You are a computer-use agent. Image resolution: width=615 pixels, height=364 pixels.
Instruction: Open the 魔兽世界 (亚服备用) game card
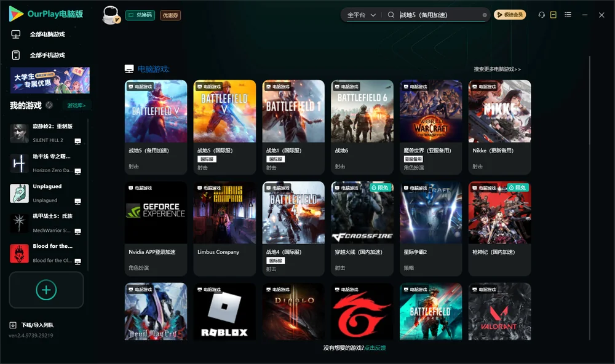(430, 127)
